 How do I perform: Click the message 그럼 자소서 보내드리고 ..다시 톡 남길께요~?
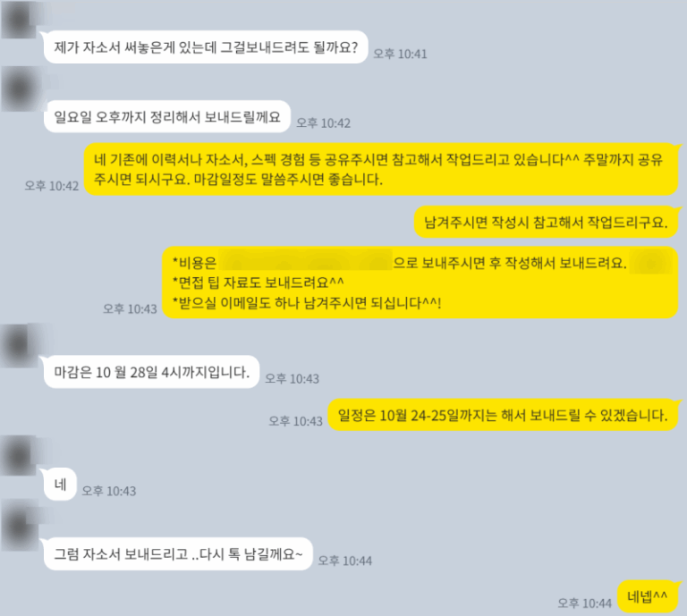tap(178, 553)
